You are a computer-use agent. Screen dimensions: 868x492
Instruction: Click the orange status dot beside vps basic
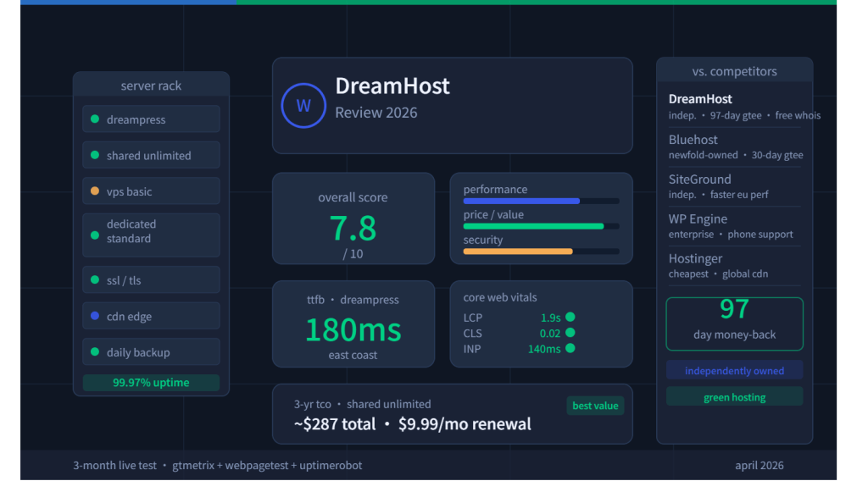[x=95, y=191]
